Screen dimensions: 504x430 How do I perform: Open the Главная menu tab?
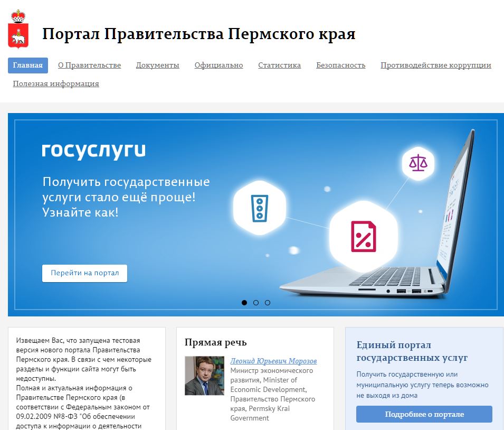tap(28, 66)
